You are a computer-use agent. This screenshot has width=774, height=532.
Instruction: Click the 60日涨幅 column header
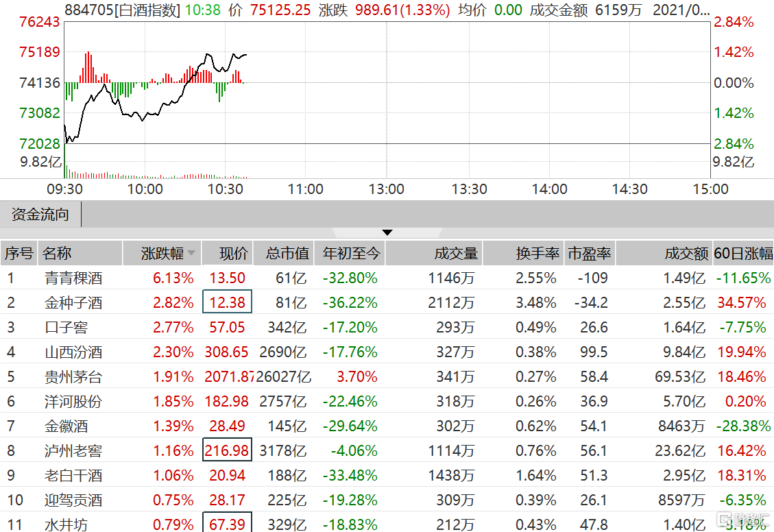(x=743, y=253)
